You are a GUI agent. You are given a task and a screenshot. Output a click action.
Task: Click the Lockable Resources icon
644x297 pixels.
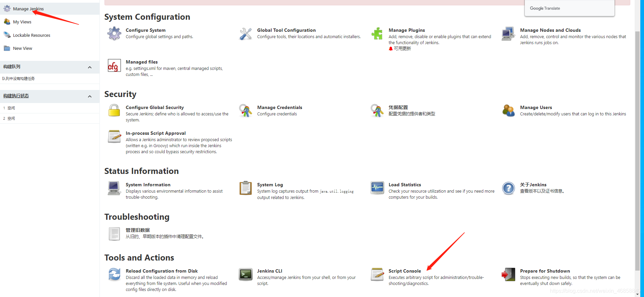click(x=7, y=35)
